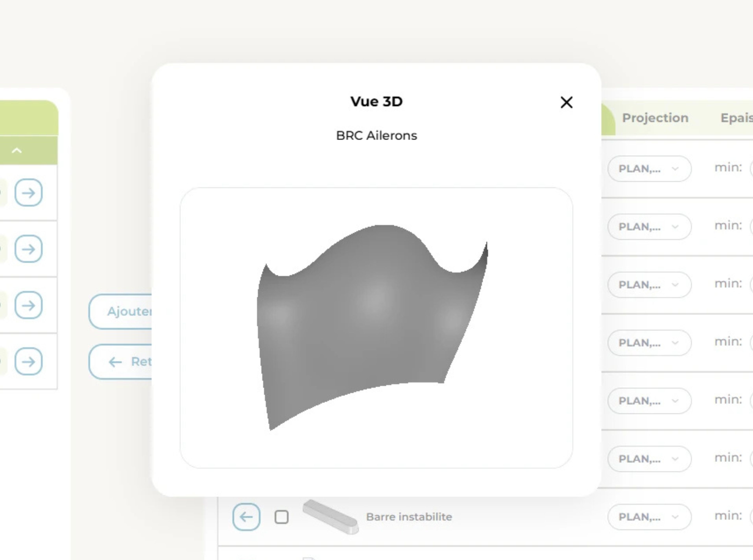Click the Barre instabilite thumbnail image

click(330, 517)
